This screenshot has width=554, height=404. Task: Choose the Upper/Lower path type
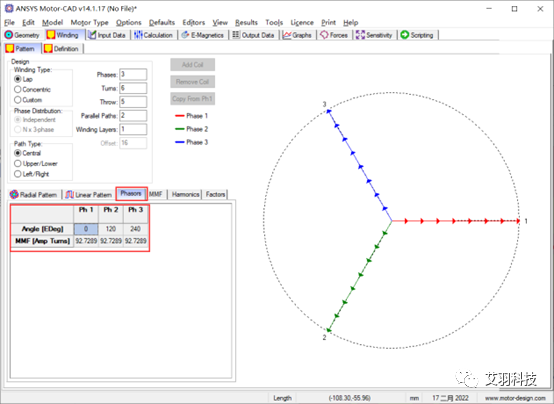pyautogui.click(x=36, y=164)
